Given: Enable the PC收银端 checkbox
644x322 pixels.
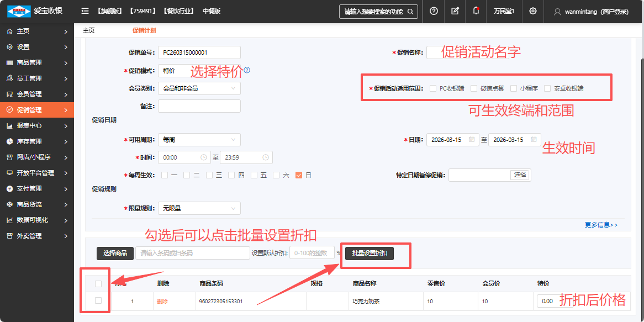Looking at the screenshot, I should point(433,88).
